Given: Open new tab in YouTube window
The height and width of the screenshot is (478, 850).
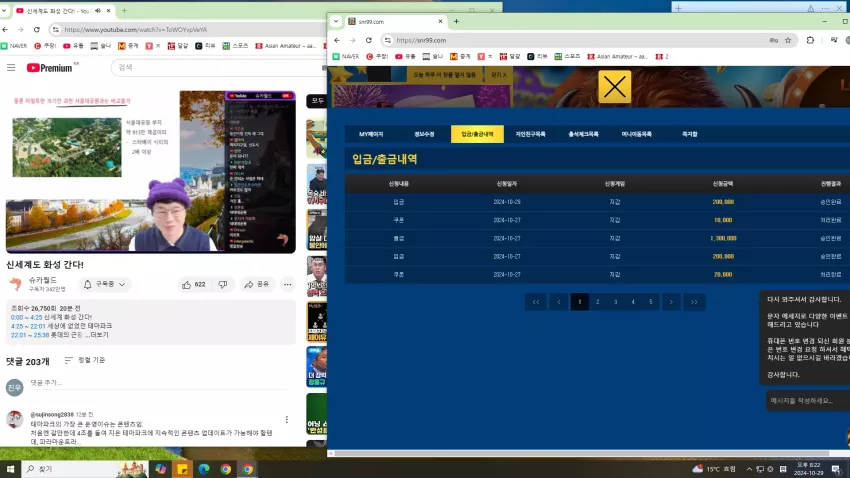Looking at the screenshot, I should click(124, 11).
